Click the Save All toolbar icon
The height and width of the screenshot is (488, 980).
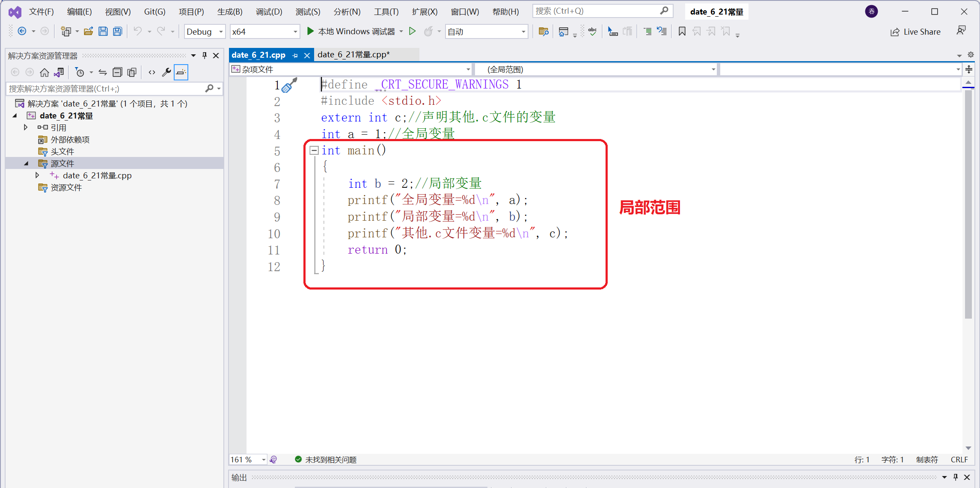point(118,31)
